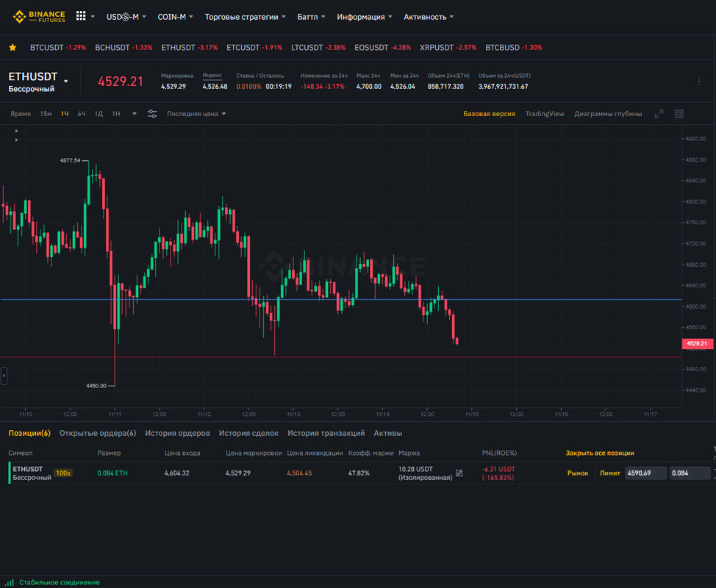Click Стабильное соединение status text

pos(60,583)
